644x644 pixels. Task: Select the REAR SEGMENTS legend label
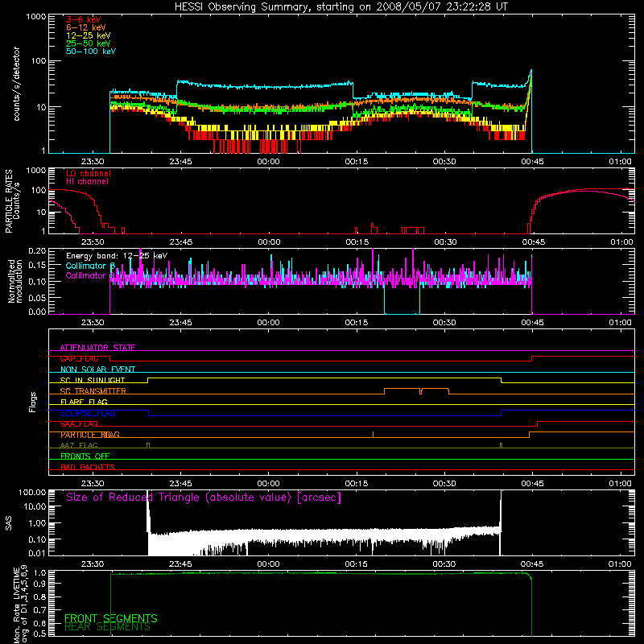click(107, 627)
